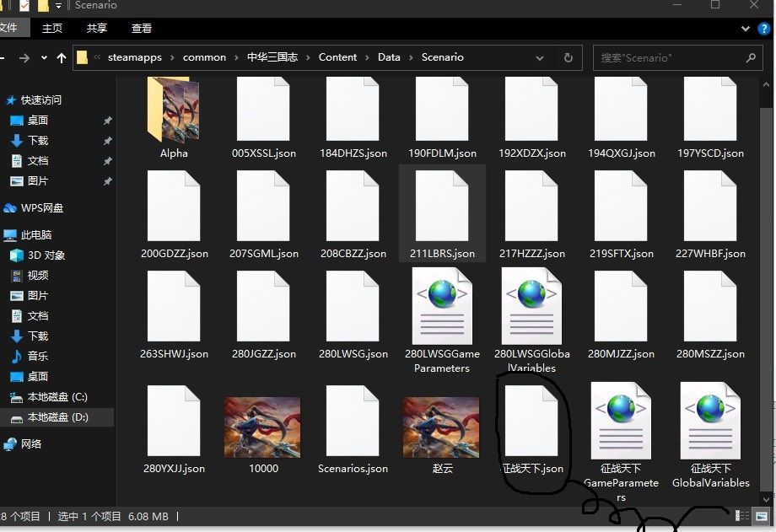Navigate to Content in the address bar
Screen dimensions: 776x532
[337, 57]
